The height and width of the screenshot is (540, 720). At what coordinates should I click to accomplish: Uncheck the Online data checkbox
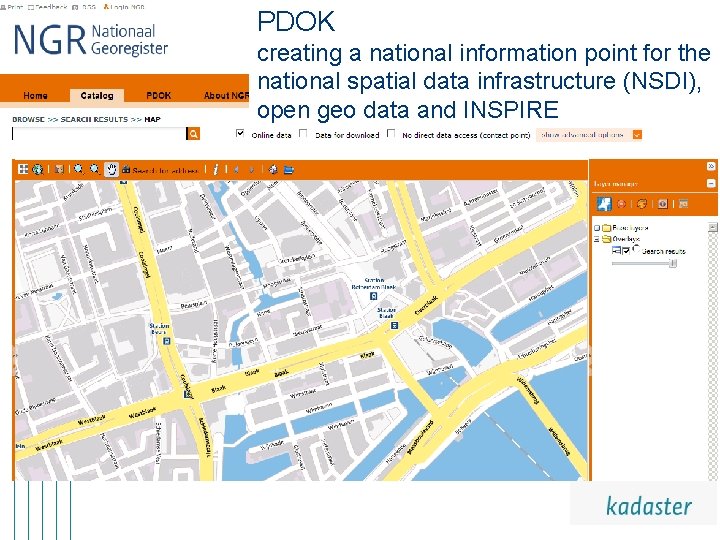[240, 134]
